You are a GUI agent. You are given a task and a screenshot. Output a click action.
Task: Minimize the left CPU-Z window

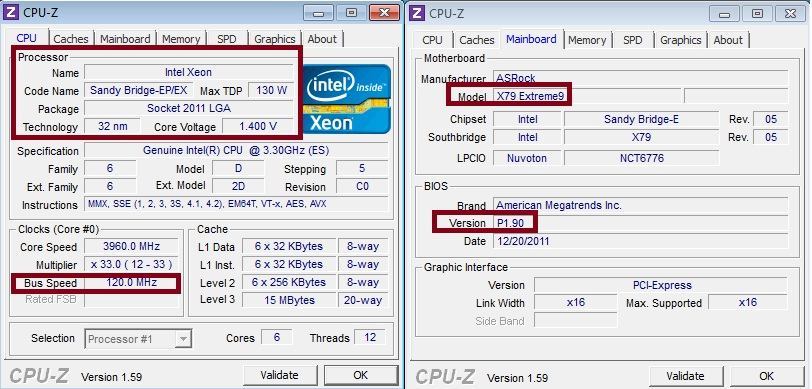(319, 13)
